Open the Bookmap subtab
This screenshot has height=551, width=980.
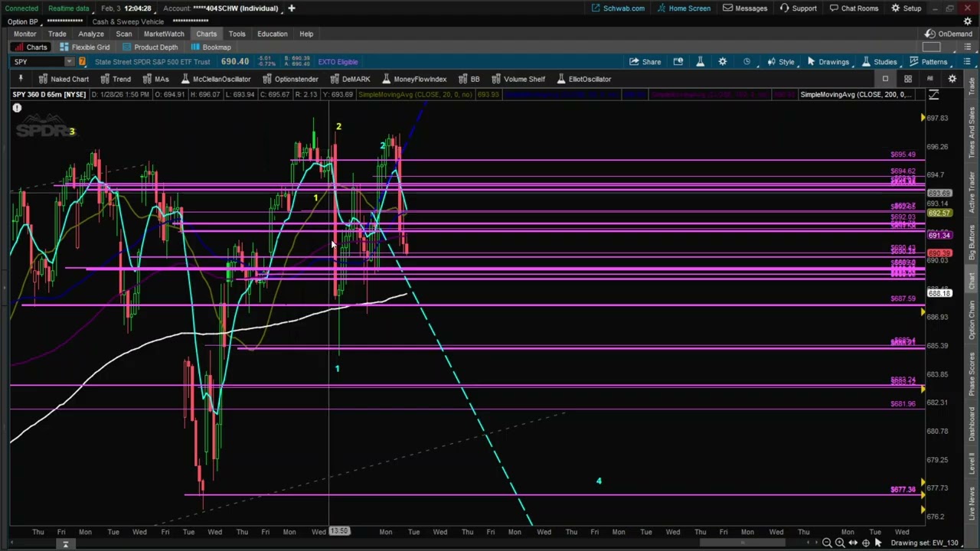pyautogui.click(x=210, y=47)
